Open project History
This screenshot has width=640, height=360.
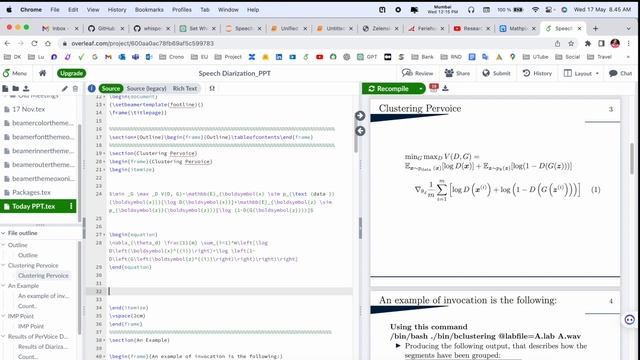[x=537, y=73]
